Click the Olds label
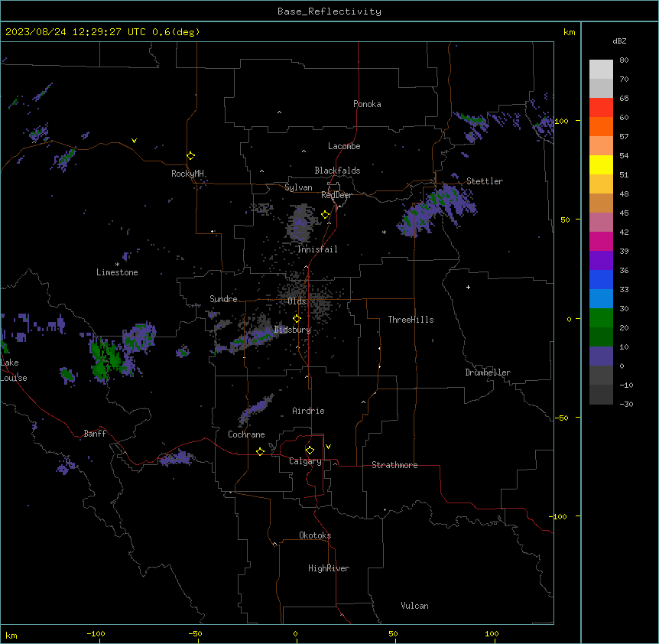The image size is (659, 644). click(297, 301)
